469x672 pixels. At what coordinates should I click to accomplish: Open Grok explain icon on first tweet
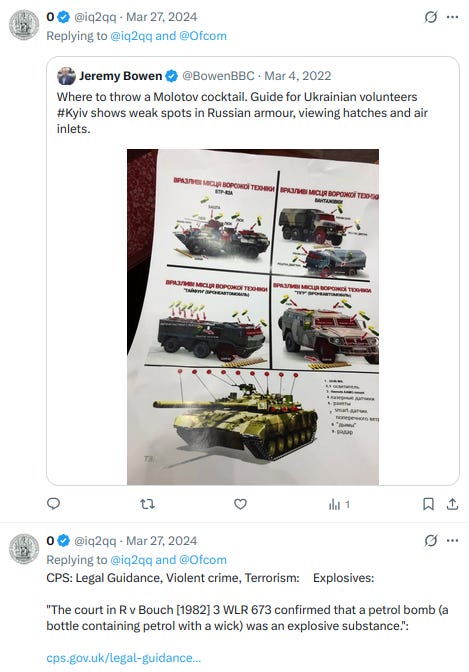coord(430,17)
